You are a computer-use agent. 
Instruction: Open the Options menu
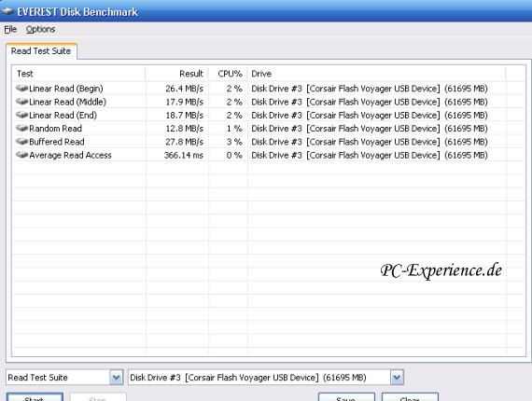(x=40, y=29)
